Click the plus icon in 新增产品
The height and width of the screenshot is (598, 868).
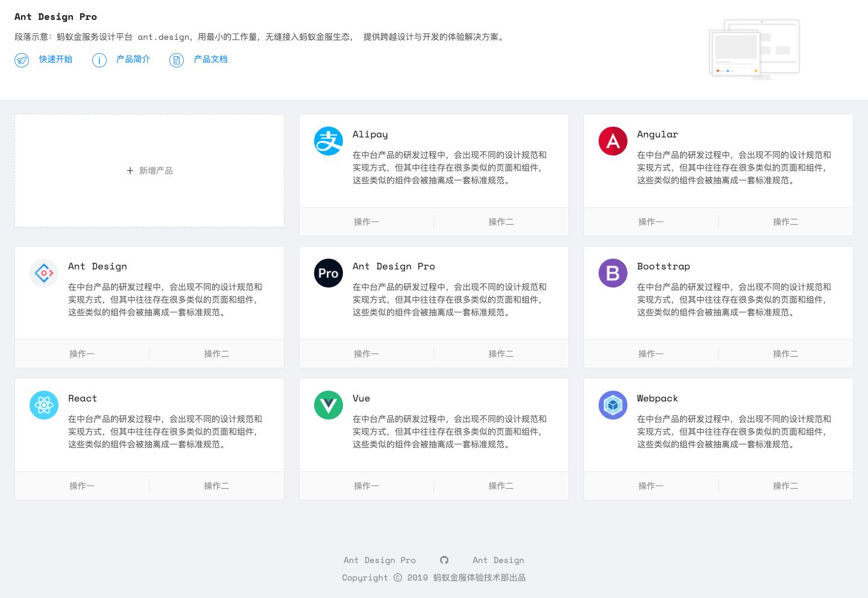tap(130, 171)
